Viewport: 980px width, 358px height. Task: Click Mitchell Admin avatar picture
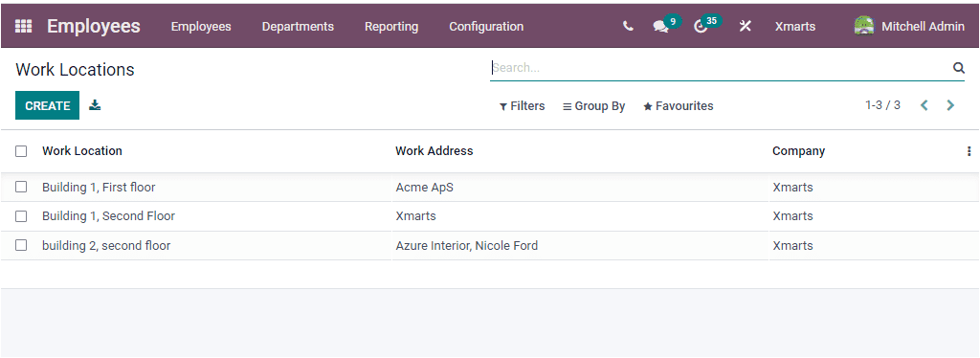pyautogui.click(x=864, y=26)
